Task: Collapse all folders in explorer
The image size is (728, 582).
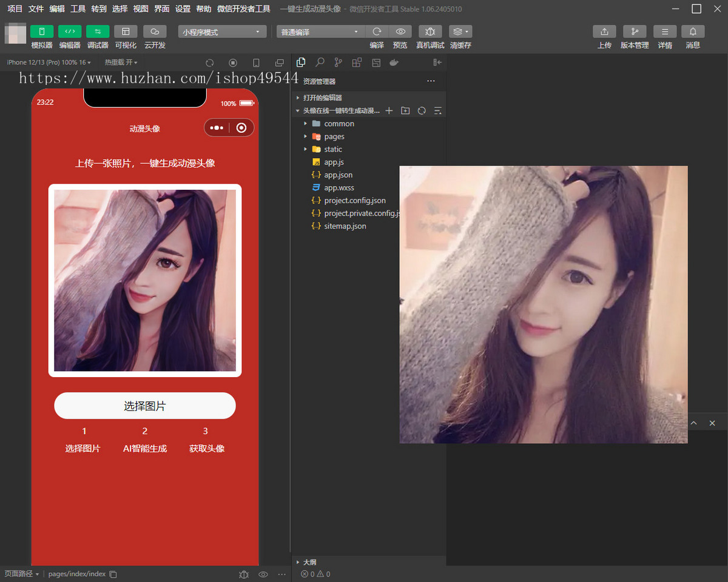Action: 438,110
